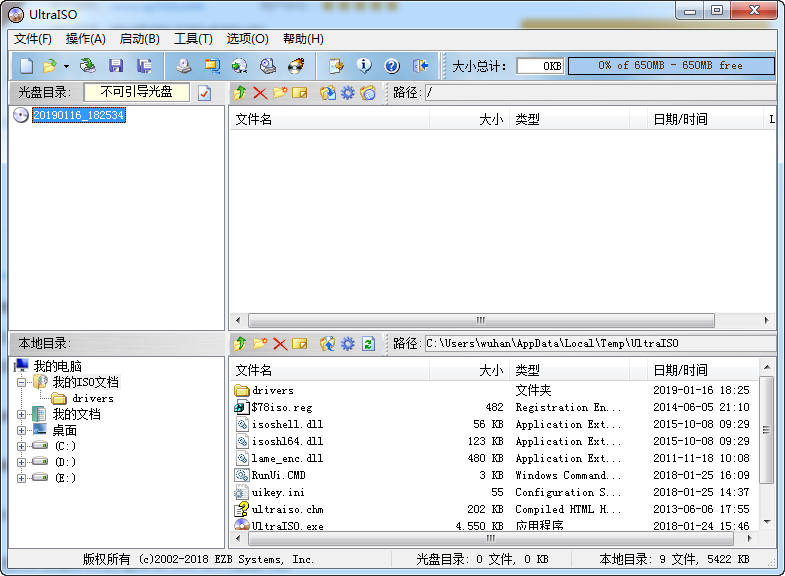Viewport: 785px width, 576px height.
Task: Click the Add files notepad icon in the main toolbar
Action: [336, 66]
